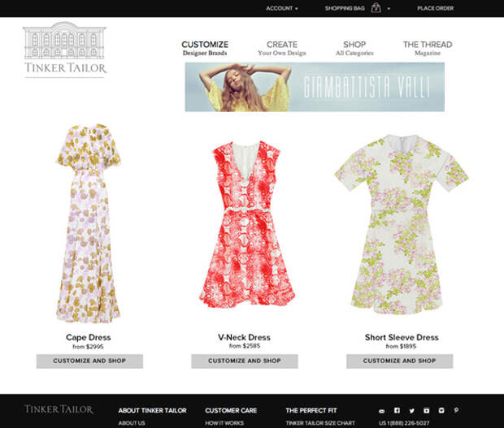The width and height of the screenshot is (504, 428).
Task: Click the footer Tinker Tailor logo
Action: (x=59, y=409)
